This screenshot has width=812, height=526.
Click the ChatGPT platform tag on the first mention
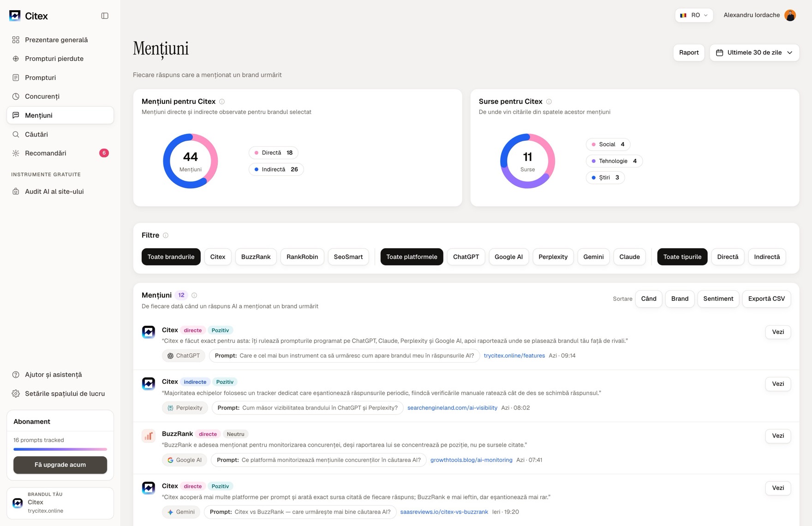[x=184, y=356]
